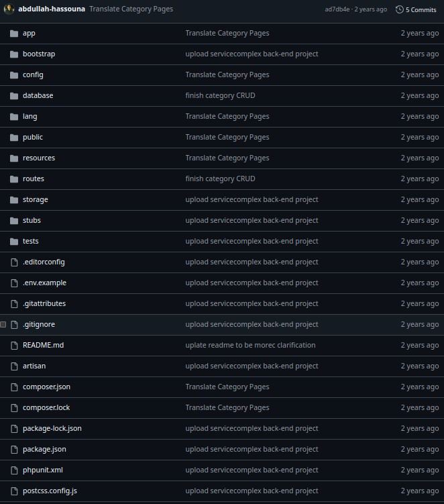
Task: View the 5 Commits history
Action: [x=421, y=9]
